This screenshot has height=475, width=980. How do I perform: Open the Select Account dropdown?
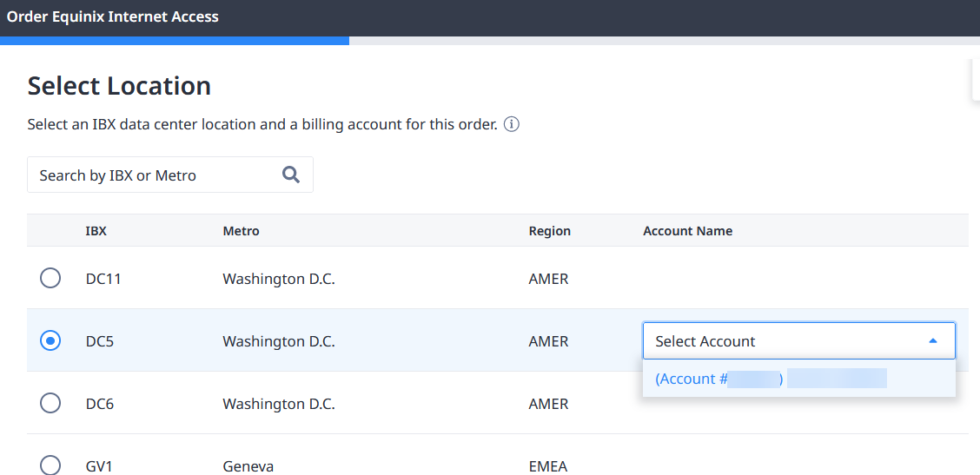pyautogui.click(x=798, y=340)
